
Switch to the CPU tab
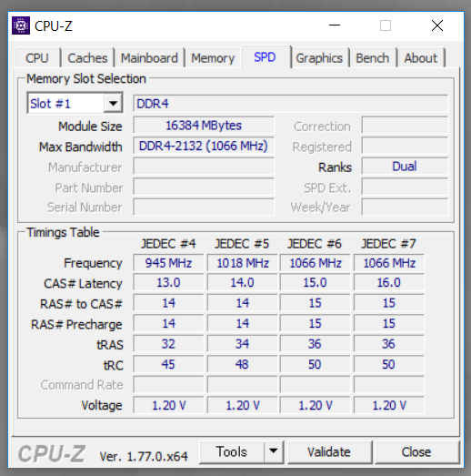click(x=37, y=57)
